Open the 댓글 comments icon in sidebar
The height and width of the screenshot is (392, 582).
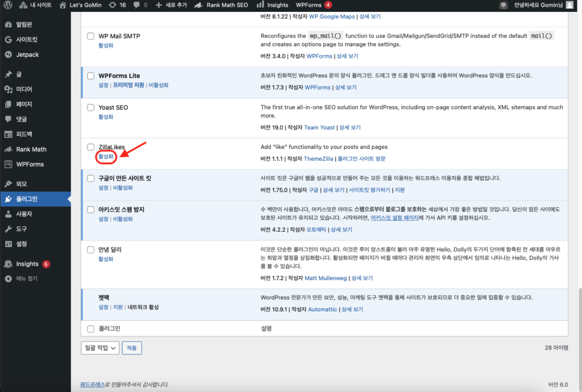(8, 119)
